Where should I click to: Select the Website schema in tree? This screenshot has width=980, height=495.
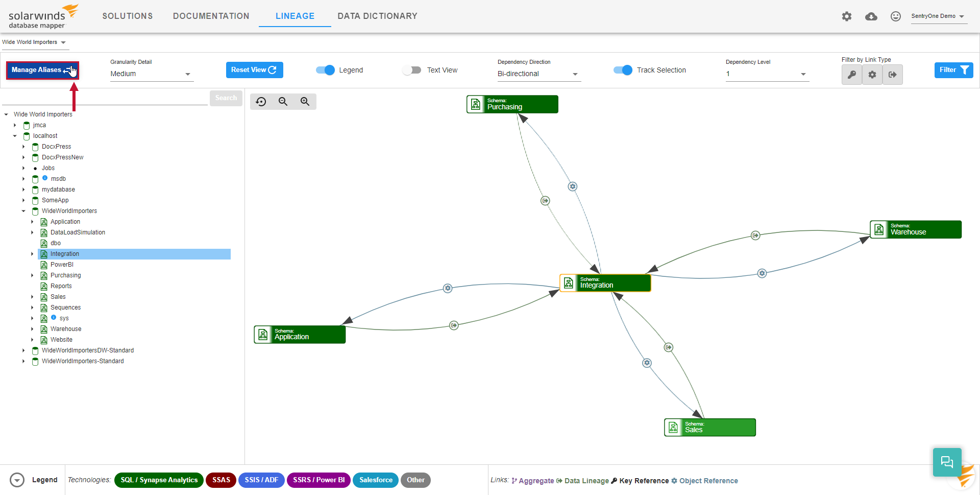(x=61, y=340)
